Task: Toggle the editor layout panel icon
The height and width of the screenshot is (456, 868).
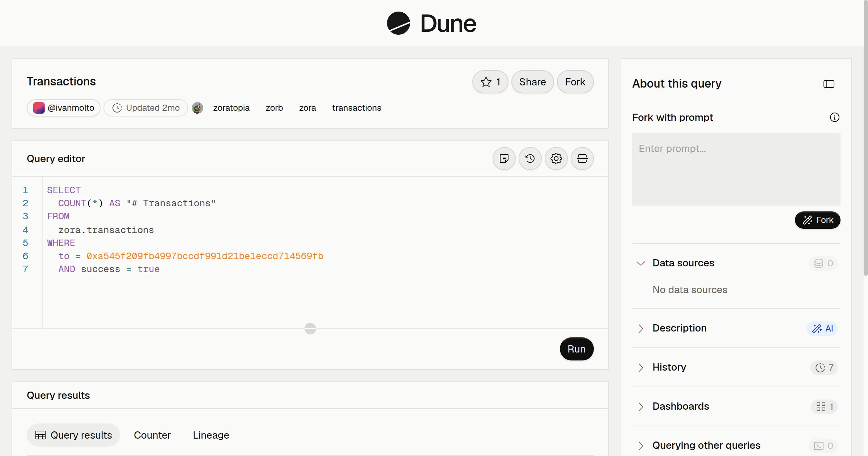Action: 582,159
